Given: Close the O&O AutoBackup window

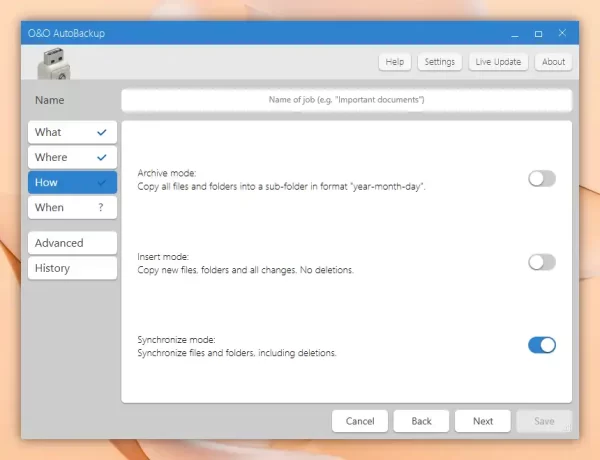Looking at the screenshot, I should coord(562,33).
